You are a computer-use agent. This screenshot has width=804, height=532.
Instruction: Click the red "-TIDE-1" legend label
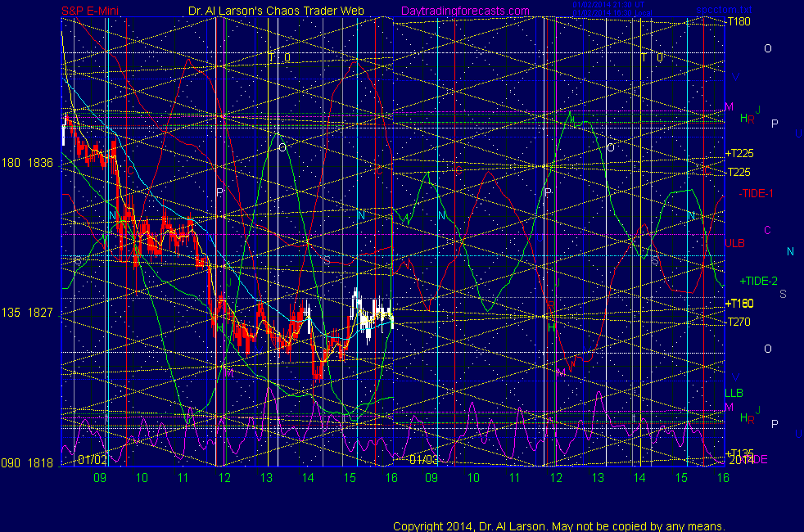point(756,194)
